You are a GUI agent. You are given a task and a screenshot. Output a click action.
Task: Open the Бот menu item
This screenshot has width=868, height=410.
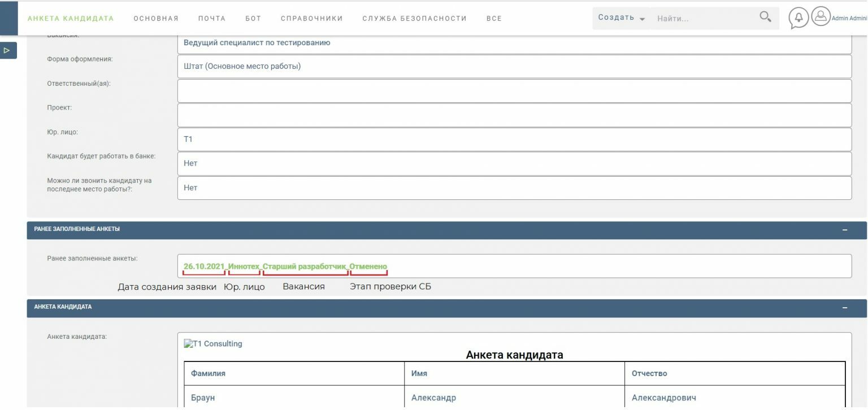tap(253, 19)
